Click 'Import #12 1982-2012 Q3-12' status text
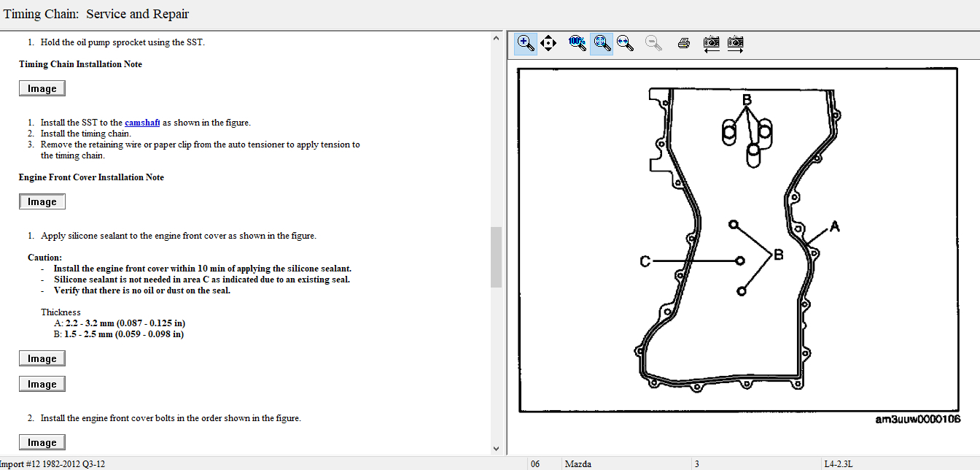The width and height of the screenshot is (980, 470). coord(54,463)
